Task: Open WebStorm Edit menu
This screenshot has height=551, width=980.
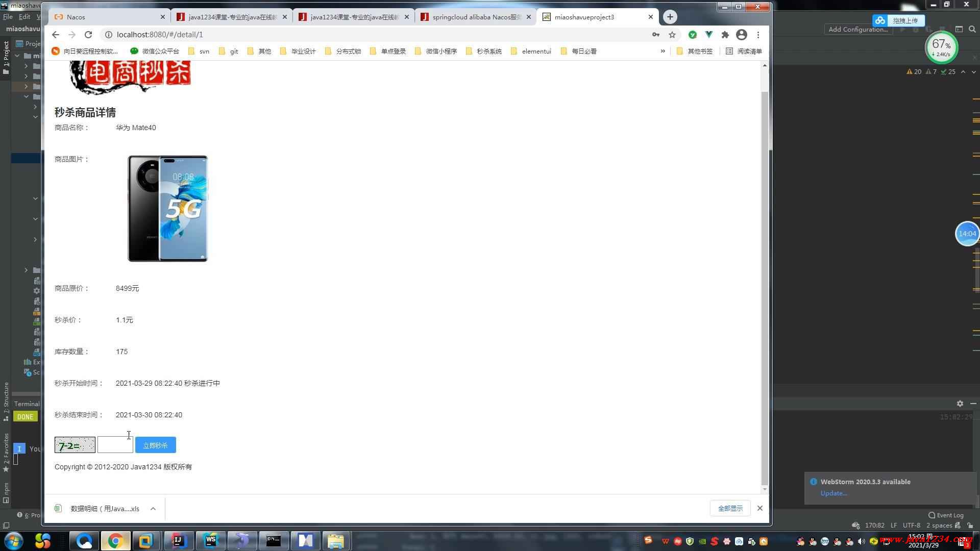Action: click(24, 17)
